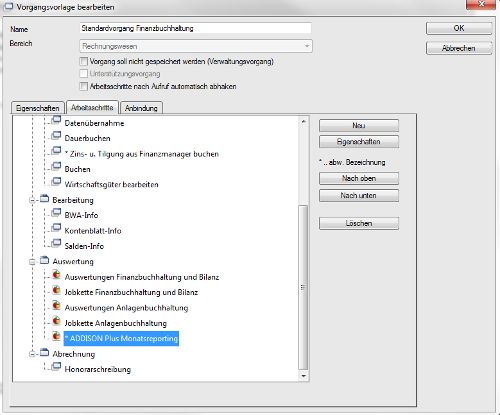Switch to the Eigenschaften tab

click(37, 108)
